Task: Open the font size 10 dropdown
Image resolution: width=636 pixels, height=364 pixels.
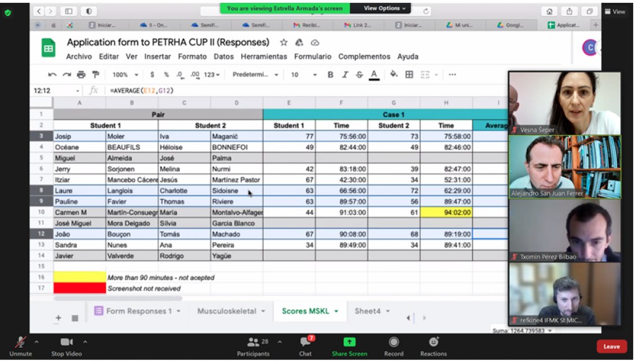Action: click(x=304, y=75)
